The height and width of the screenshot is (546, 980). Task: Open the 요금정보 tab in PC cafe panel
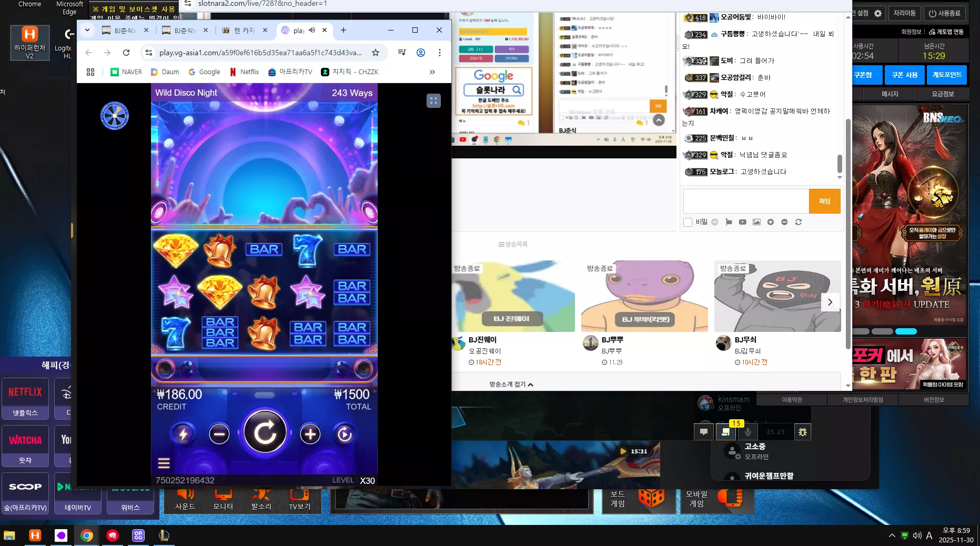(x=943, y=94)
